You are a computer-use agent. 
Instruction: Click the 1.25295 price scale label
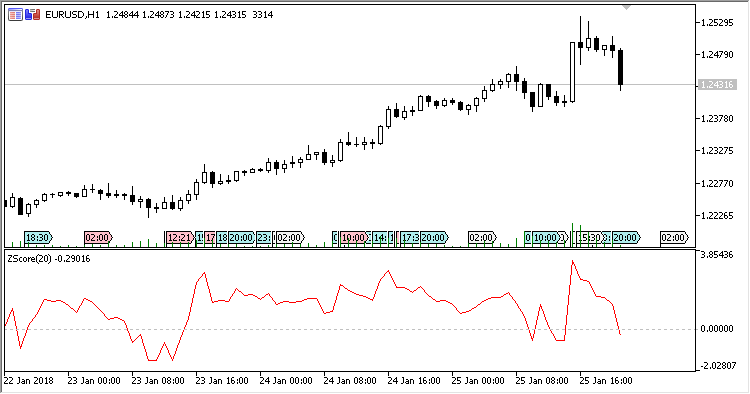[717, 23]
